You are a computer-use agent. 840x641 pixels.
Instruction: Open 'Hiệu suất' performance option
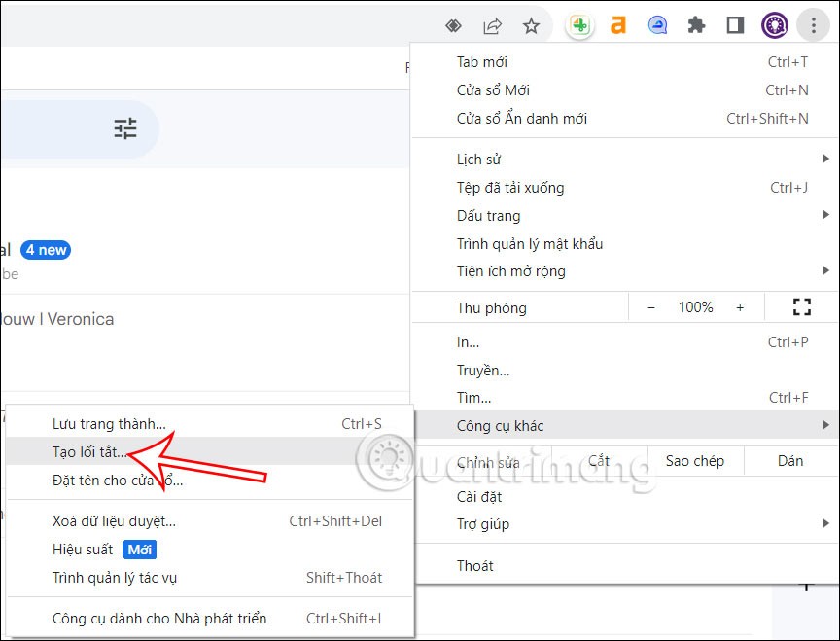pyautogui.click(x=209, y=550)
